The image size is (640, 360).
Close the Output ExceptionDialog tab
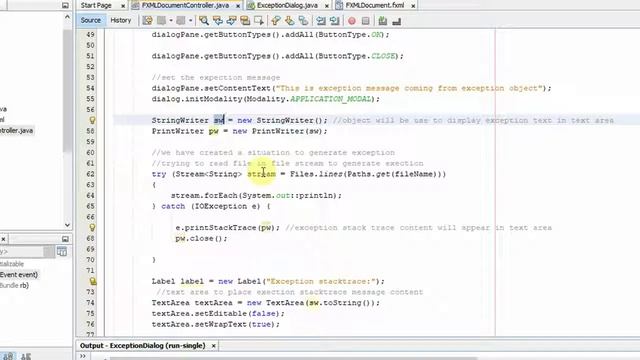tap(213, 346)
